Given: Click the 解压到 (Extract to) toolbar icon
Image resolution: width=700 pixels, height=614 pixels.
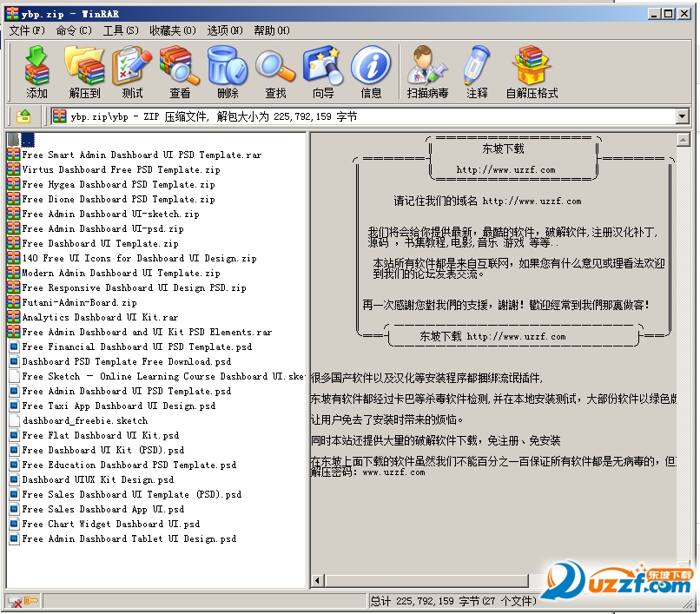Looking at the screenshot, I should [85, 66].
